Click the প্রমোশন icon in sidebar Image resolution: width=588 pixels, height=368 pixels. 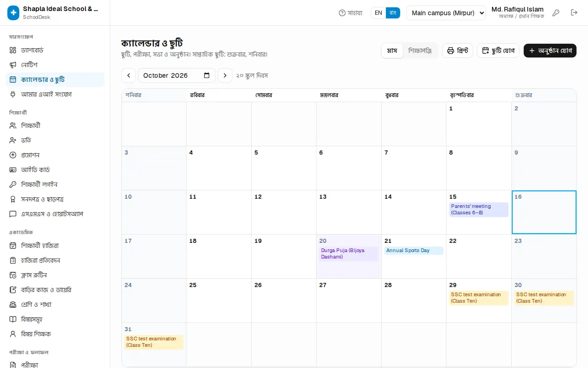[x=13, y=155]
